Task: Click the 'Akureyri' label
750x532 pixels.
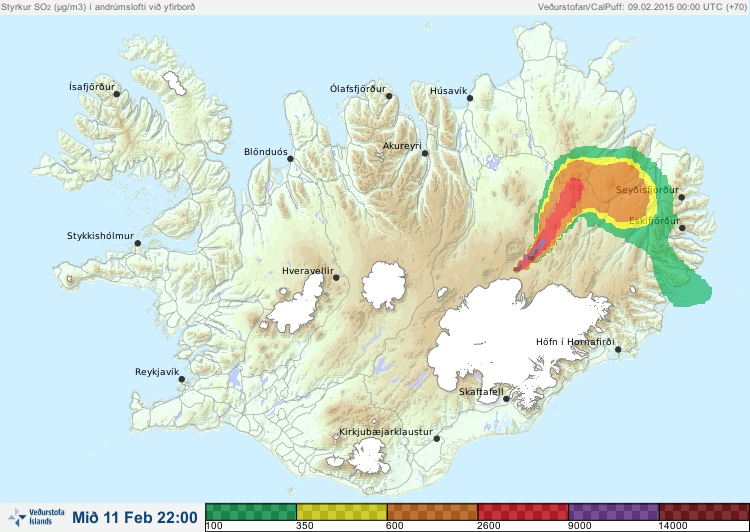Action: [402, 146]
